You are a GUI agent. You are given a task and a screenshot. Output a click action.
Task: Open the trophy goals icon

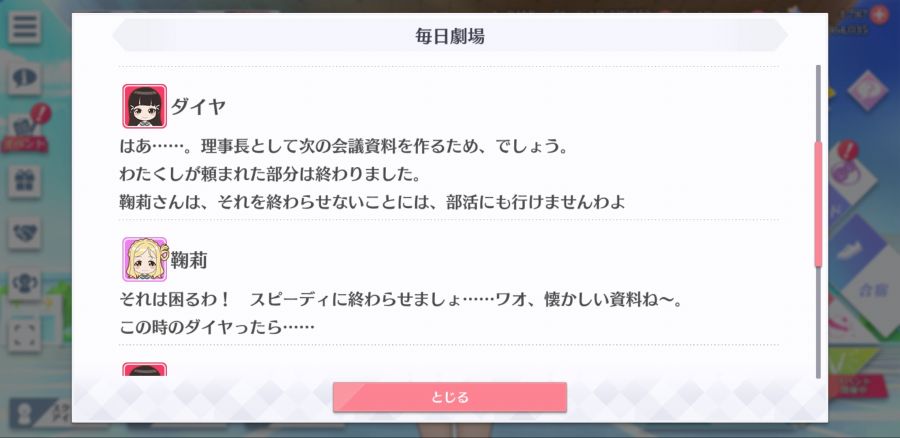(x=24, y=285)
